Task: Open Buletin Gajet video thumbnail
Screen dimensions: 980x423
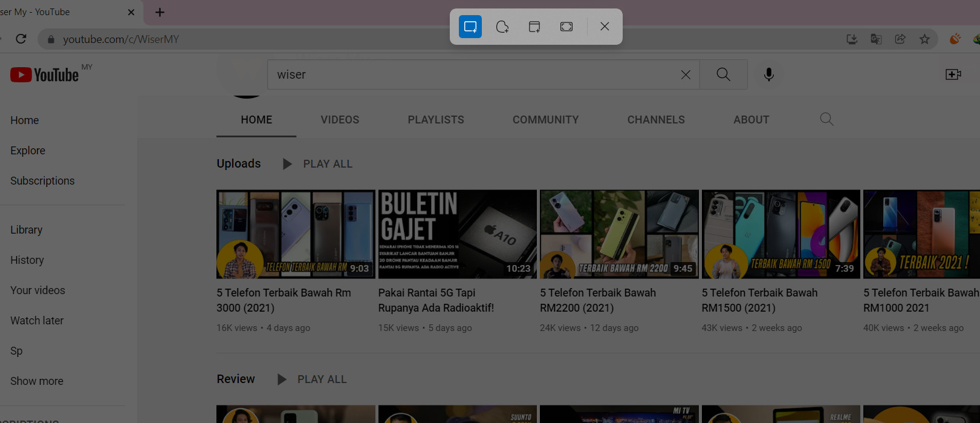Action: click(x=457, y=234)
